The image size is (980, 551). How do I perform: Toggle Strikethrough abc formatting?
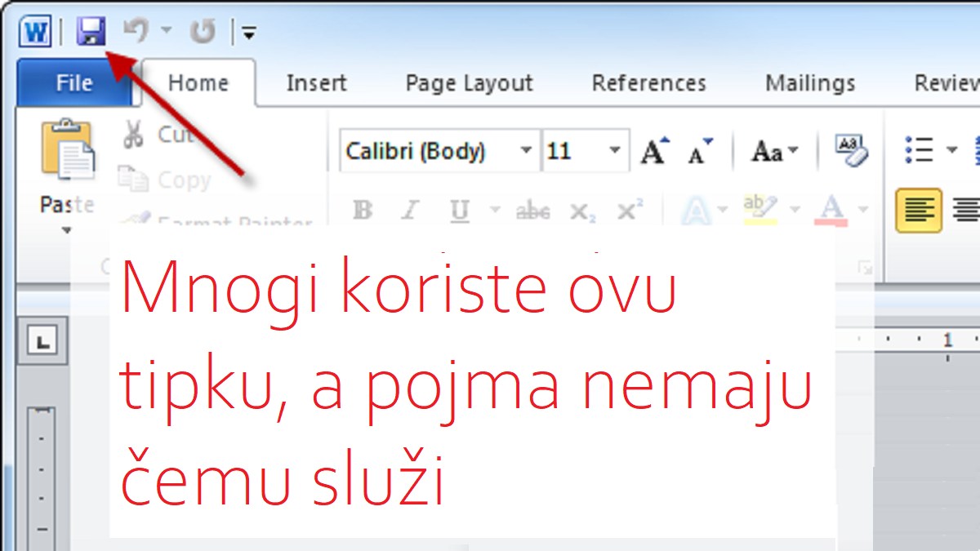pos(532,212)
